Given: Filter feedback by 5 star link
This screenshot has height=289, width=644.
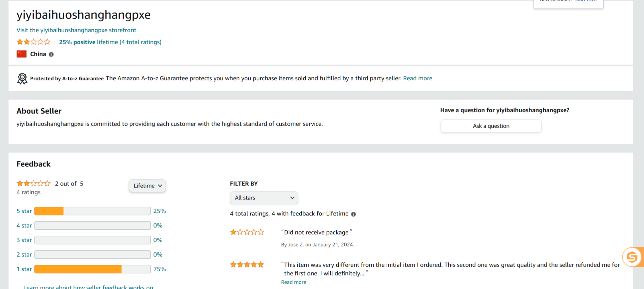Looking at the screenshot, I should coord(24,211).
